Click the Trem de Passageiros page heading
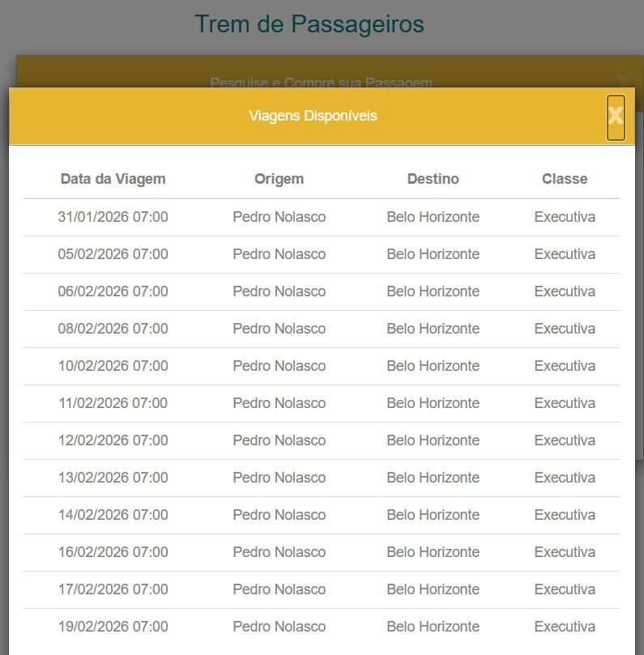This screenshot has height=655, width=644. [309, 24]
